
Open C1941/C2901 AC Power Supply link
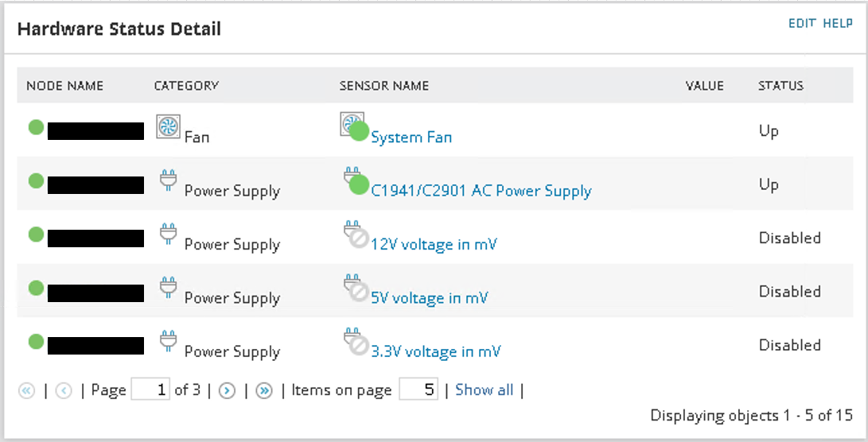[481, 191]
